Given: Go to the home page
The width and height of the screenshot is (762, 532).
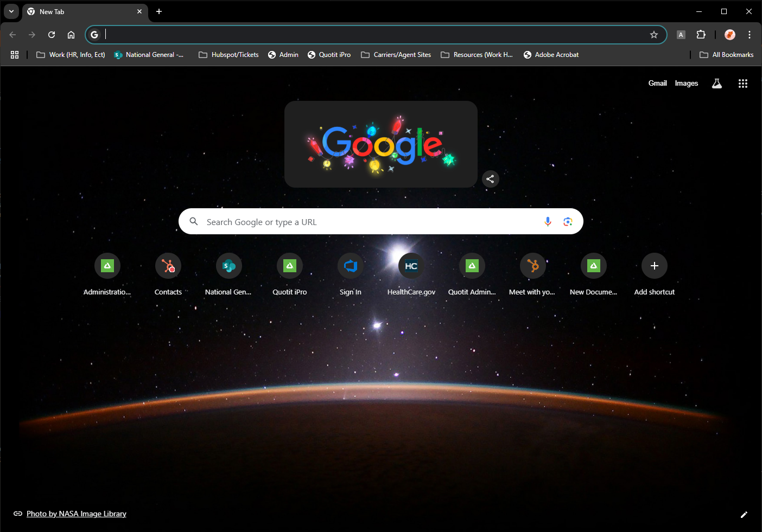Looking at the screenshot, I should [71, 35].
